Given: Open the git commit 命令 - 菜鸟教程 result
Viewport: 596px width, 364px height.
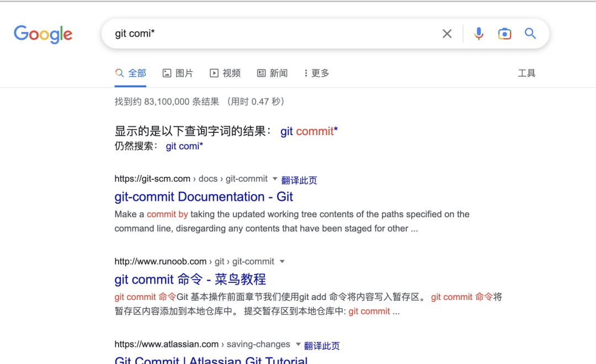Looking at the screenshot, I should pos(190,279).
